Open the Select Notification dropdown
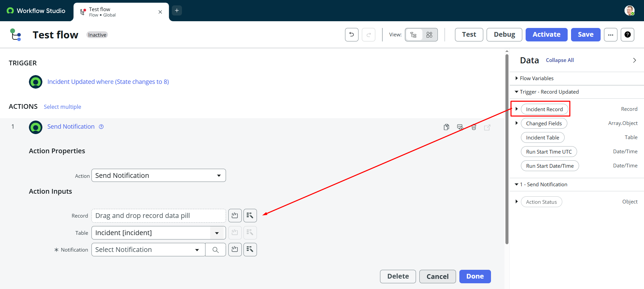Image resolution: width=644 pixels, height=289 pixels. tap(148, 250)
